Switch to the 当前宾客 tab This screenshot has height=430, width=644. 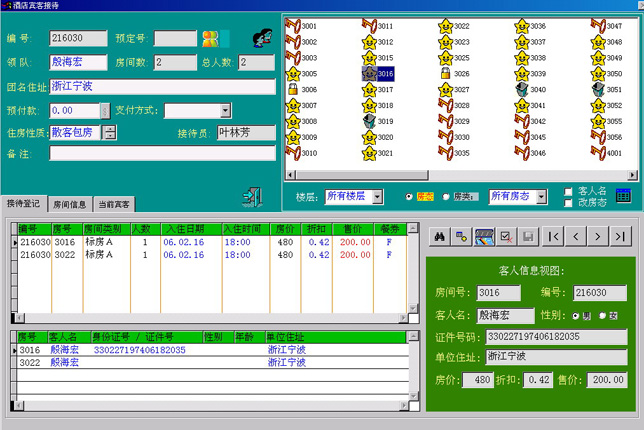point(113,204)
